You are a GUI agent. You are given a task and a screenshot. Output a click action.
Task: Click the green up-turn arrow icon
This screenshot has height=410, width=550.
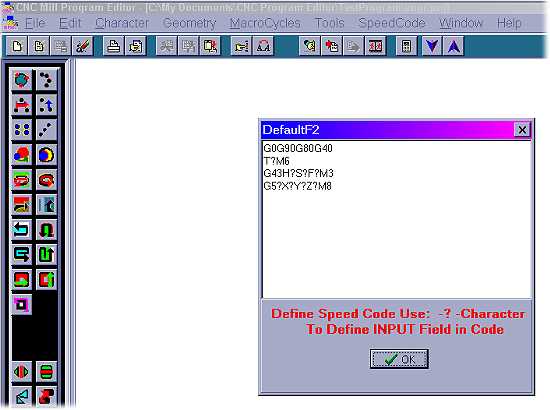coord(46,254)
